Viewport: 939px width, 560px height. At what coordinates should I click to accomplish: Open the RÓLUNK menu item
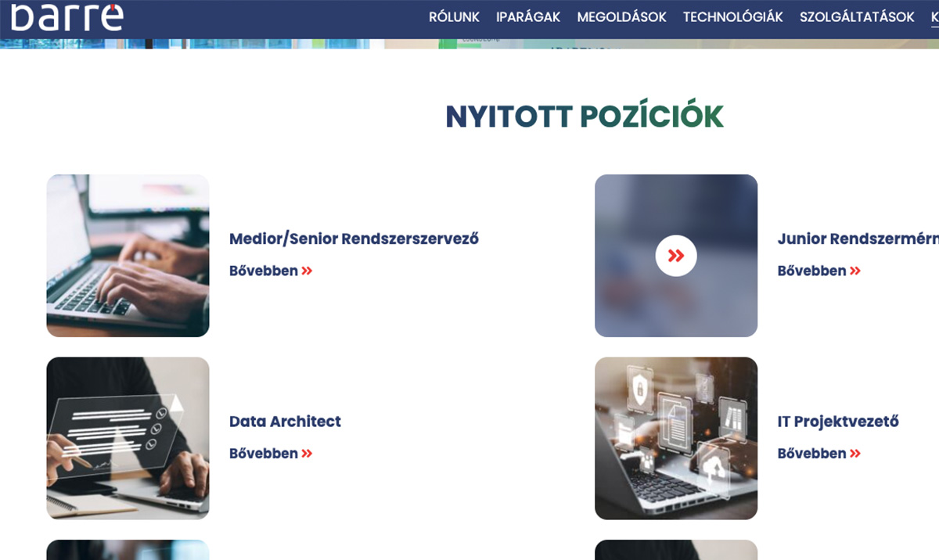point(454,17)
